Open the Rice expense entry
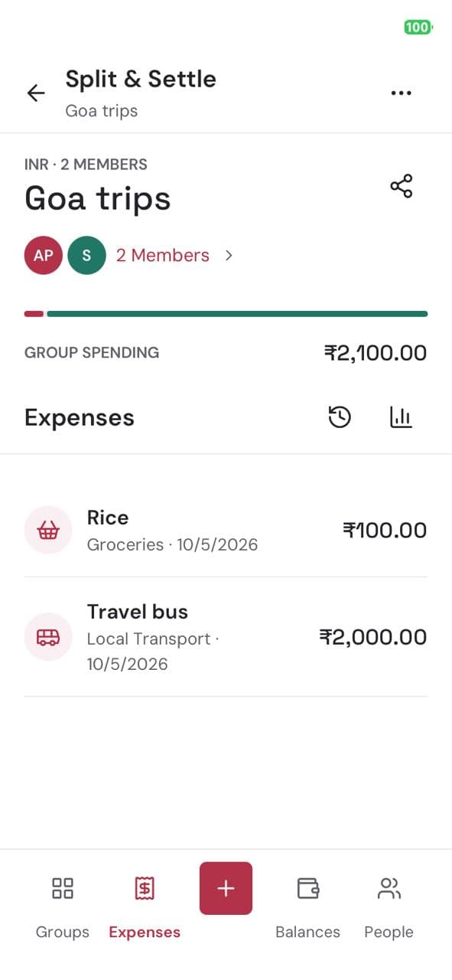452x980 pixels. click(226, 531)
